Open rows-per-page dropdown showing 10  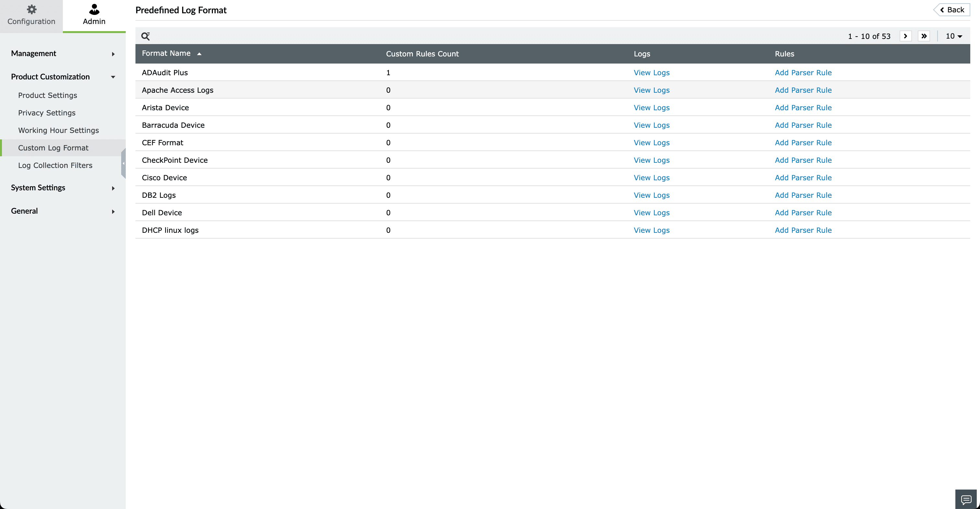click(954, 36)
